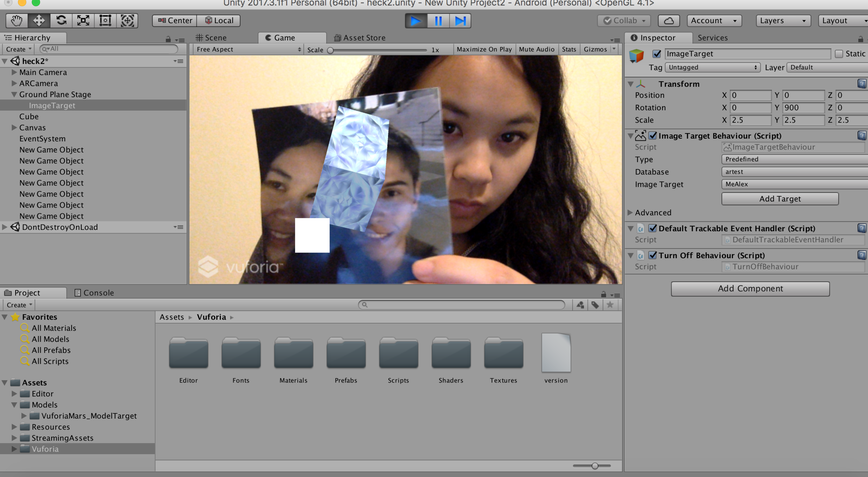Viewport: 868px width, 477px height.
Task: Select the combined Transform tool
Action: pyautogui.click(x=127, y=20)
